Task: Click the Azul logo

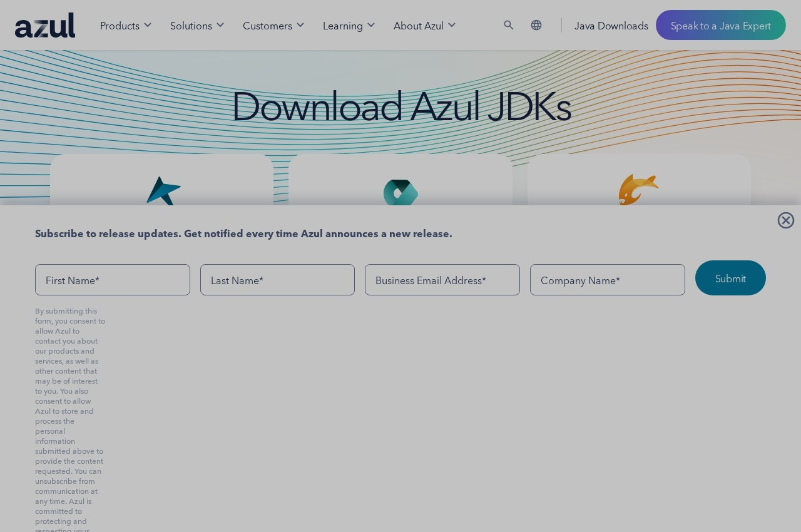Action: point(45,25)
